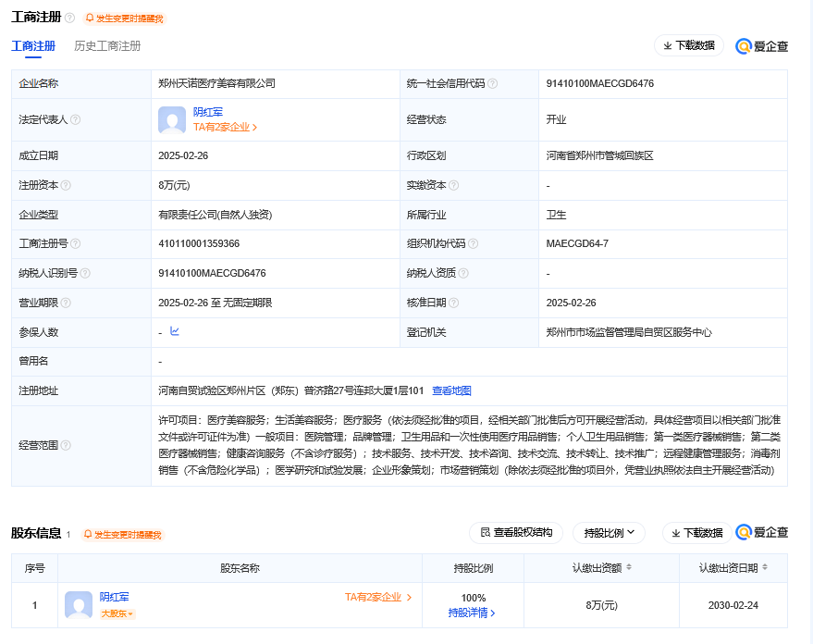
Task: Open shareholder 阴红军 name link
Action: (x=114, y=598)
